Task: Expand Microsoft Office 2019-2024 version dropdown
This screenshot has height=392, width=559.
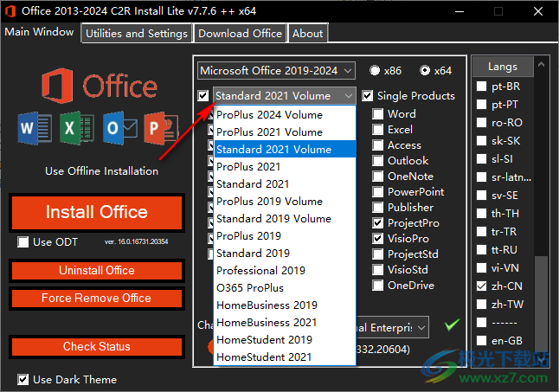Action: pos(276,71)
